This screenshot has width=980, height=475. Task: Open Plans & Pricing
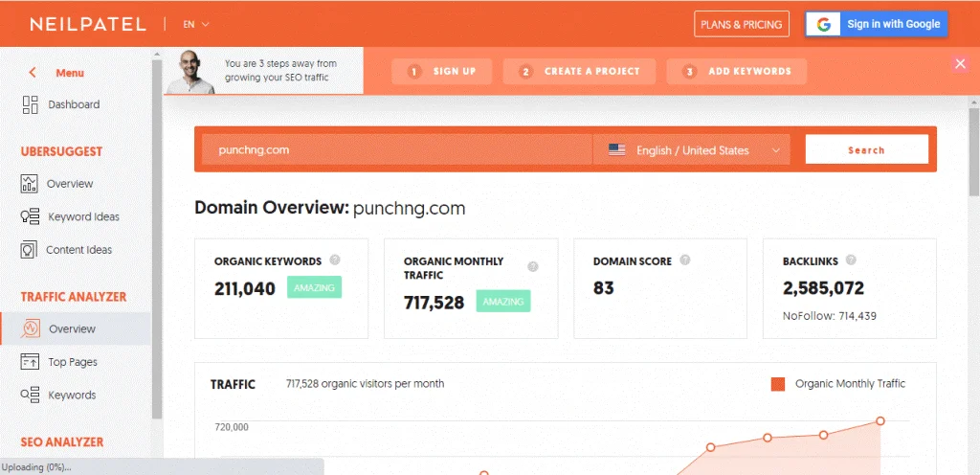742,24
